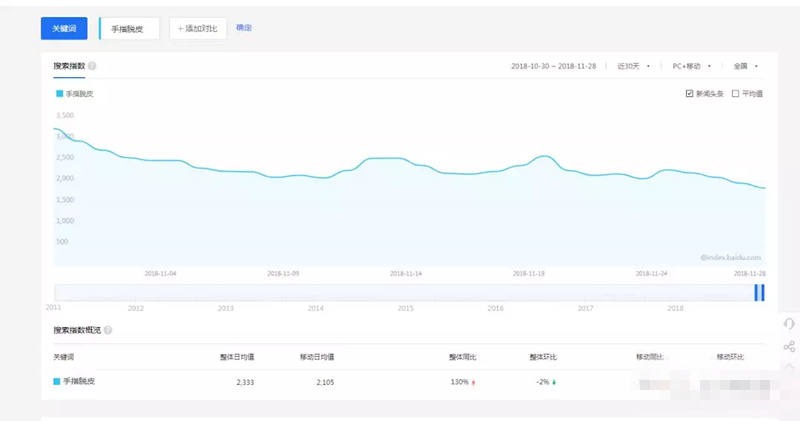
Task: Expand the PC+移动 device dropdown
Action: point(691,66)
